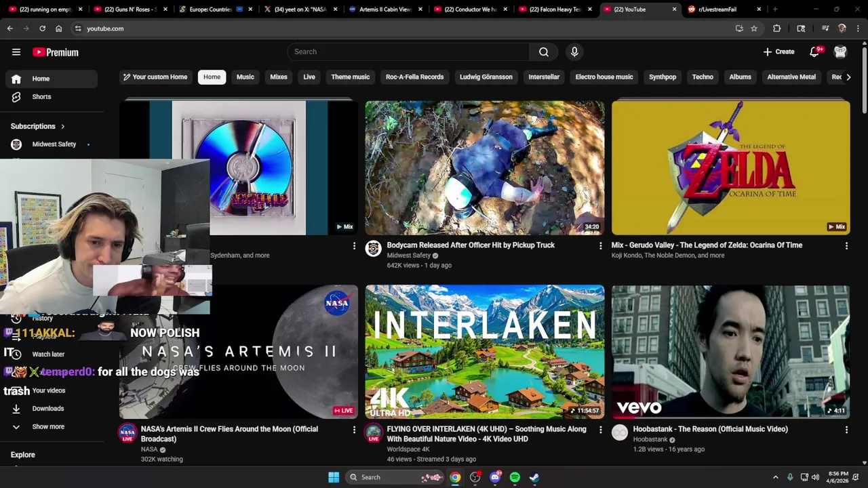Viewport: 868px width, 488px height.
Task: Click the Hoobastank channel avatar
Action: [x=620, y=432]
